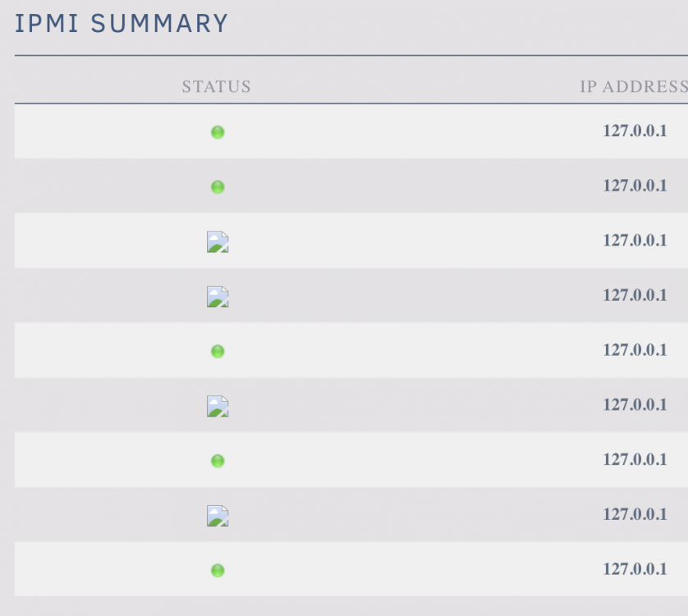Viewport: 688px width, 616px height.
Task: Click the 127.0.0.1 address in the sixth row
Action: click(x=635, y=405)
